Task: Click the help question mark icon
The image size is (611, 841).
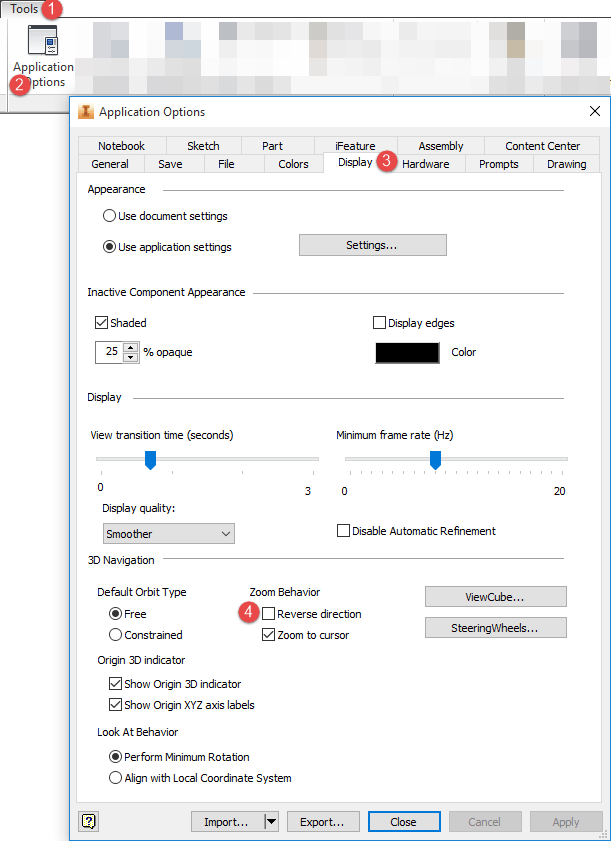Action: [89, 821]
